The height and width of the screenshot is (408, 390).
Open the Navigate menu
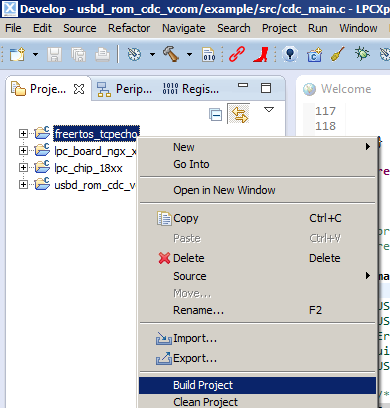point(184,29)
